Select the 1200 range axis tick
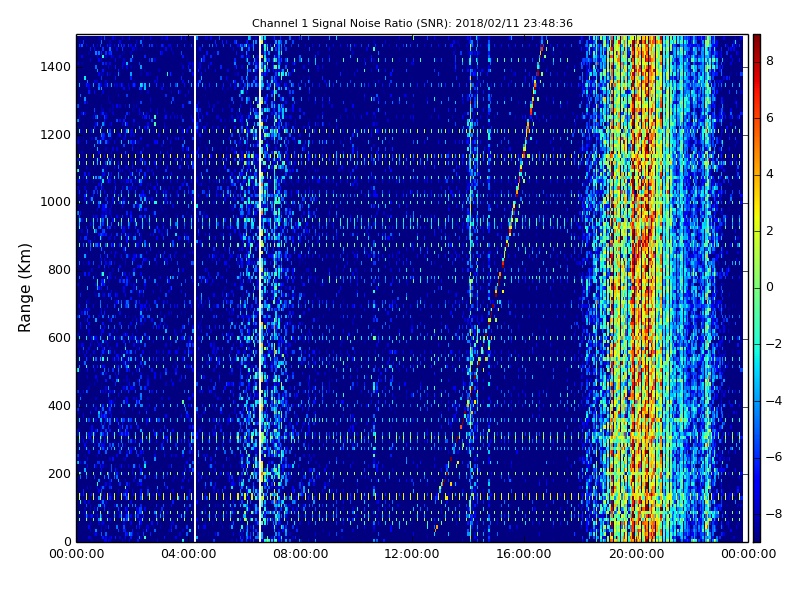This screenshot has width=800, height=600. pos(56,135)
